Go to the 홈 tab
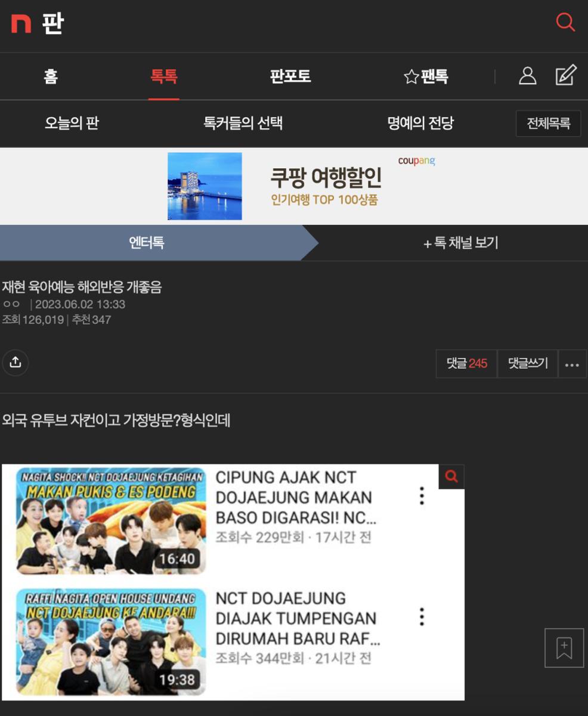Screen dimensions: 588x716 click(x=51, y=76)
